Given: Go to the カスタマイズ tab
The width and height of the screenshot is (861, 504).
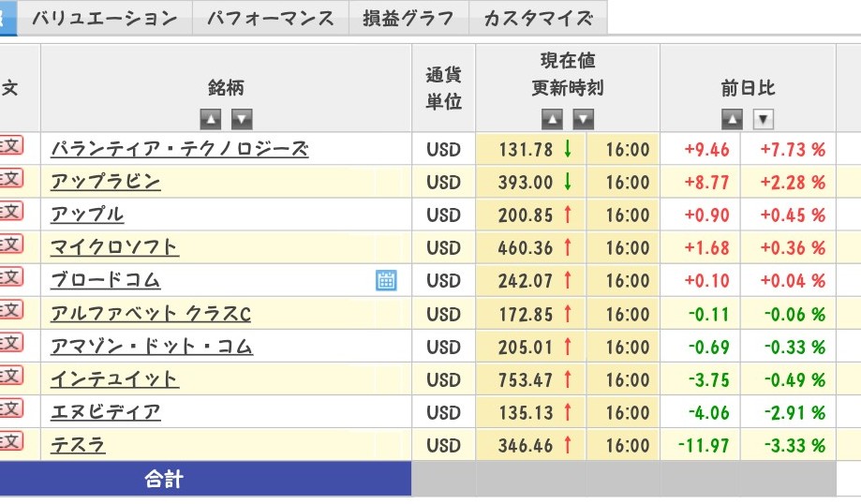Looking at the screenshot, I should tap(538, 18).
